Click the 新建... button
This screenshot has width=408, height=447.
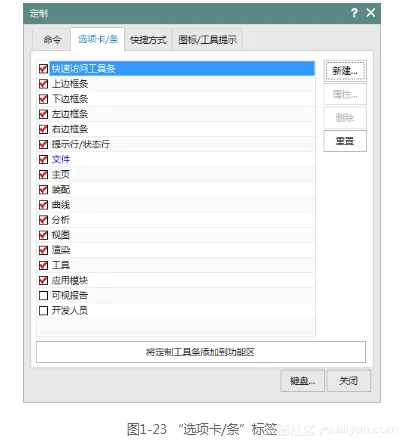coord(345,71)
